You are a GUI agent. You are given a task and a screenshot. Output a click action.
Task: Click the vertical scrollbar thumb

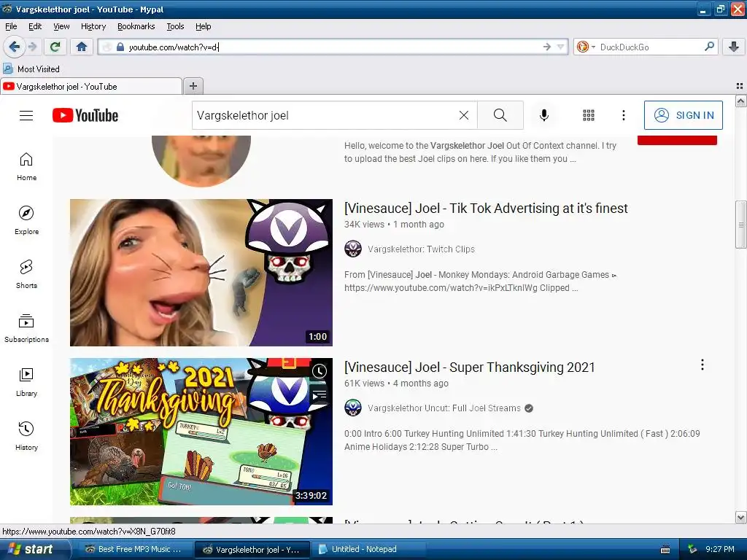pyautogui.click(x=740, y=225)
